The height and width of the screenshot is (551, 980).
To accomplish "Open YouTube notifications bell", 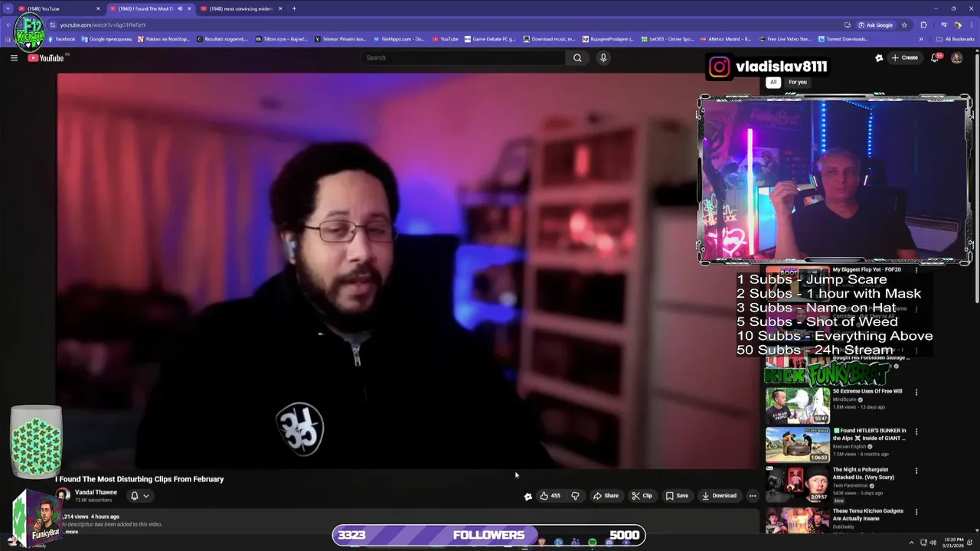I will pyautogui.click(x=935, y=57).
